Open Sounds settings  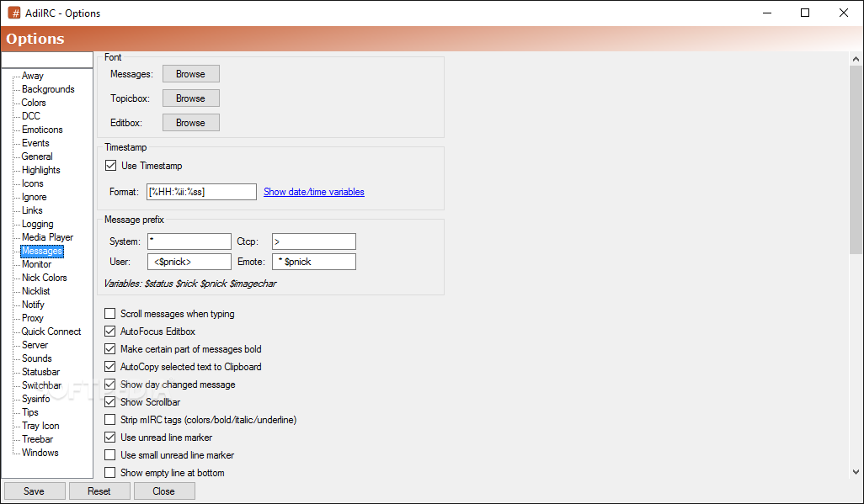click(x=36, y=358)
